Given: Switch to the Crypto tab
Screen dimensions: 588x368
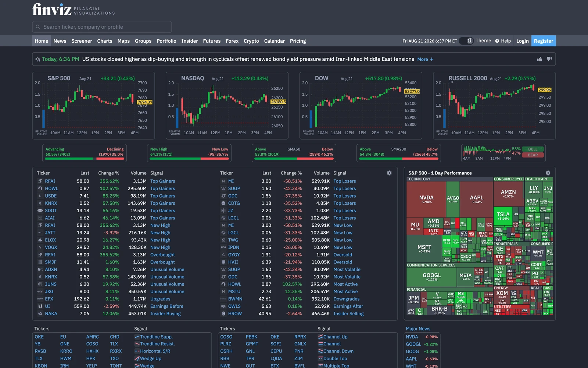Looking at the screenshot, I should click(251, 41).
